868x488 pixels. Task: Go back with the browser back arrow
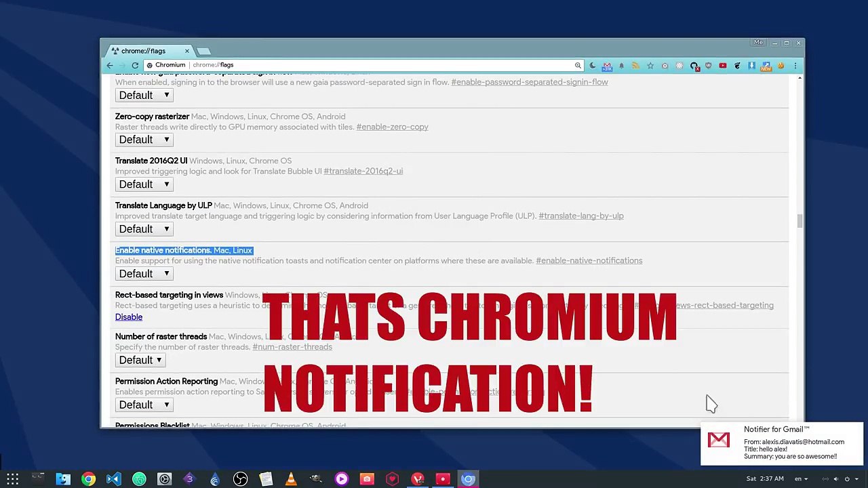[110, 65]
